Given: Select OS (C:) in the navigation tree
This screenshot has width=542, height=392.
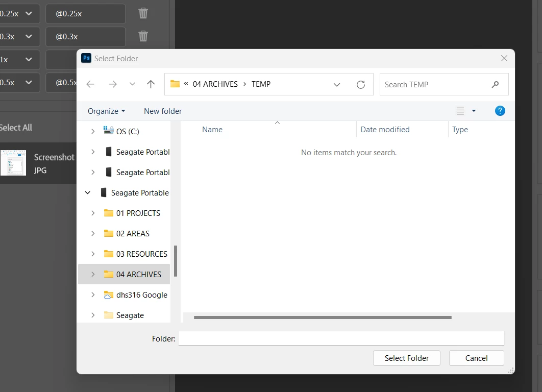Looking at the screenshot, I should 128,131.
